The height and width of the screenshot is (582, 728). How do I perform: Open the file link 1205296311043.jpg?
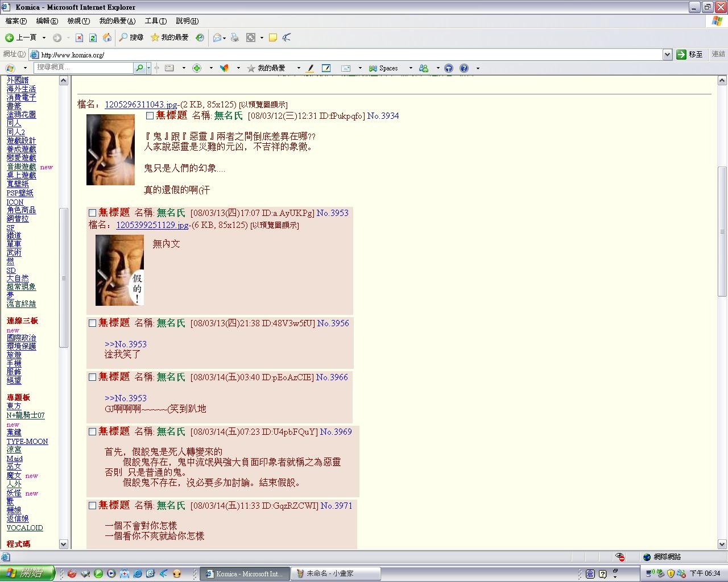[x=141, y=105]
